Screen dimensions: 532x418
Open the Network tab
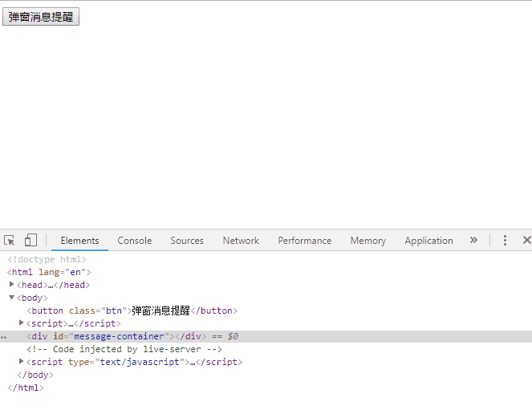pyautogui.click(x=241, y=241)
